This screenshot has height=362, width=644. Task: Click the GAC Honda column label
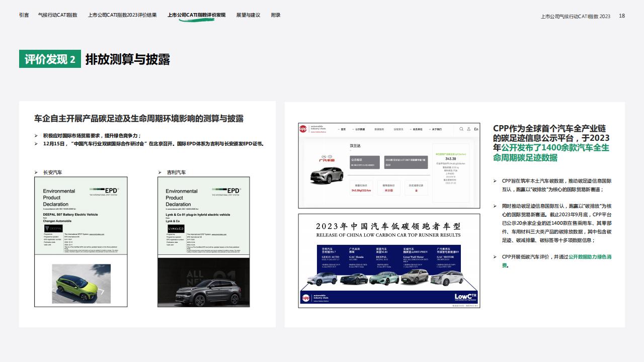[x=356, y=257]
